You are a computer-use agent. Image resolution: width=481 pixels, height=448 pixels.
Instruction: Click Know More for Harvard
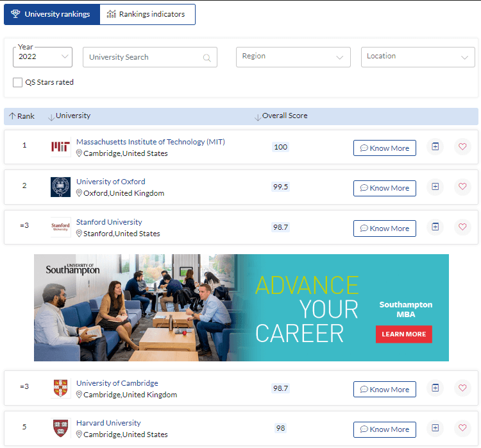385,429
